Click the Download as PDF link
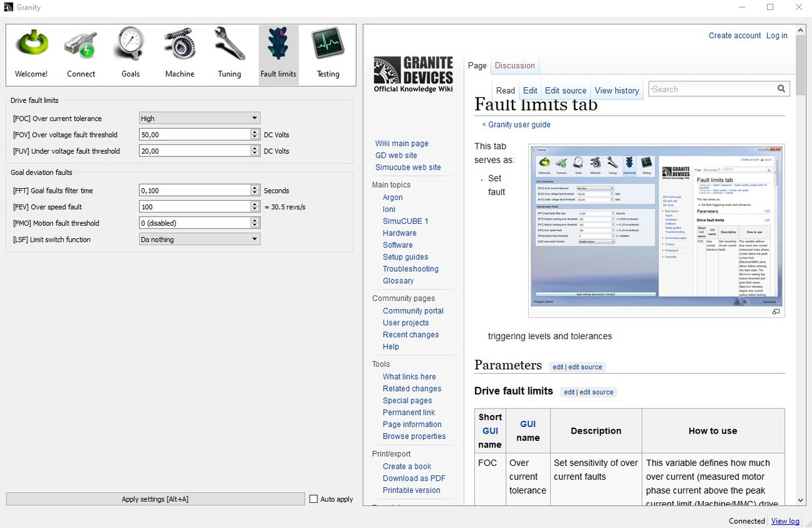Image resolution: width=812 pixels, height=528 pixels. (414, 478)
